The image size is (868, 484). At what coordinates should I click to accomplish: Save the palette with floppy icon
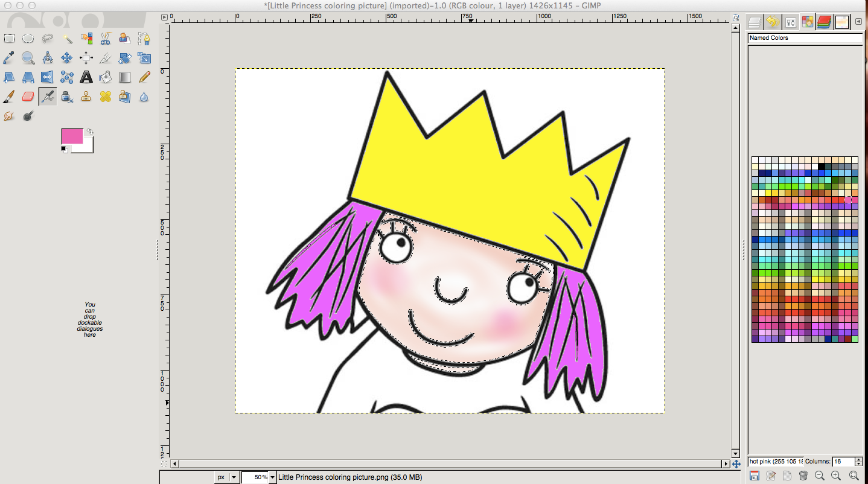755,476
